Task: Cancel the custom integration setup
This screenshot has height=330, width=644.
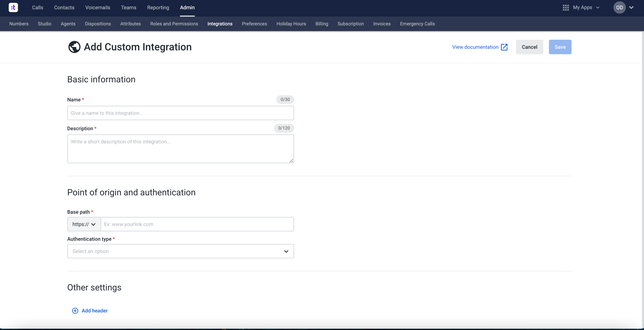Action: (529, 47)
